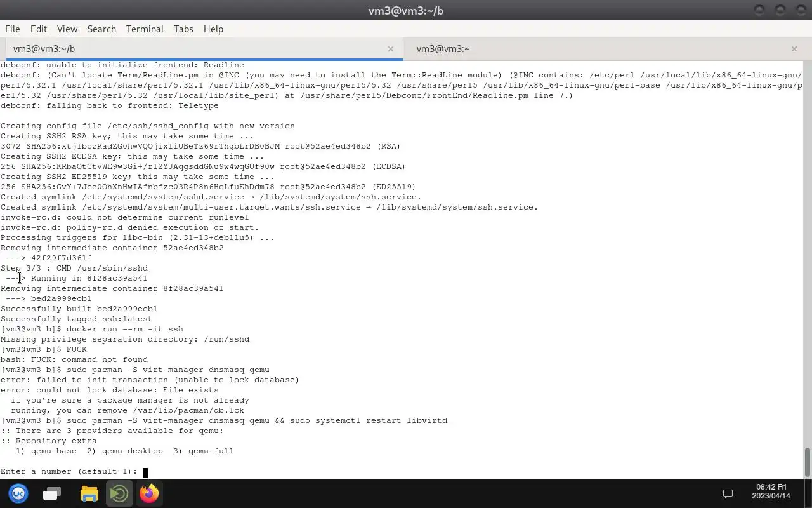Click 'running, you can remove /var/lib/pacman/db.lck' line

tap(128, 410)
